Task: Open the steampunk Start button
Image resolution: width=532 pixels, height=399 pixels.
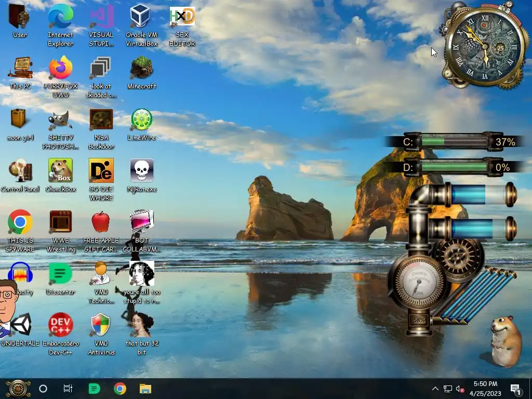Action: tap(18, 389)
